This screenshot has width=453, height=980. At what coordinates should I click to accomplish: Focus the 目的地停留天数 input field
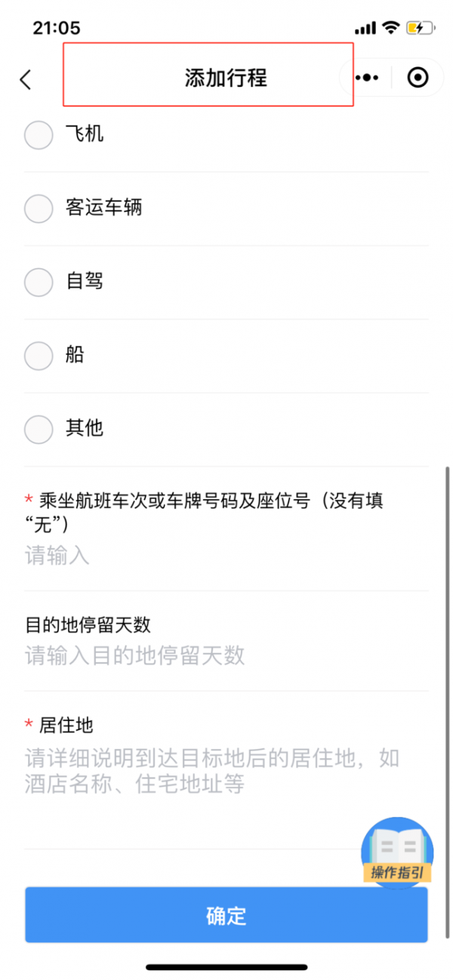226,655
